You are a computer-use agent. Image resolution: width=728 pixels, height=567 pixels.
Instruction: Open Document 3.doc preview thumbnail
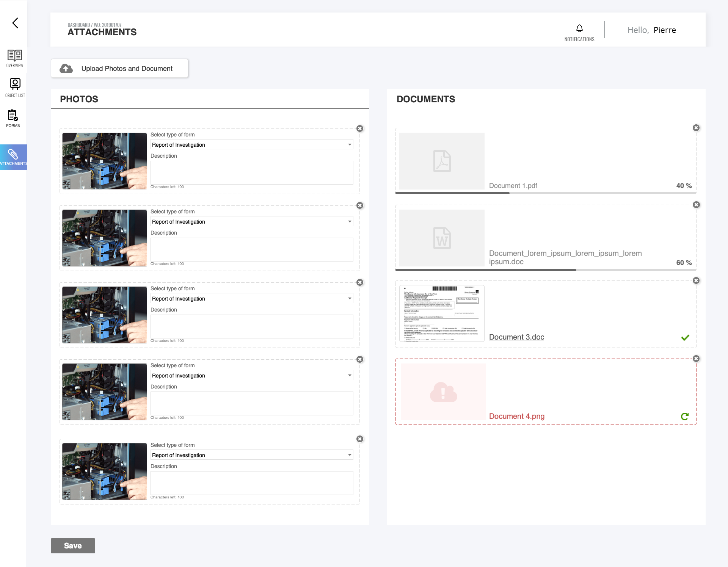pyautogui.click(x=442, y=313)
